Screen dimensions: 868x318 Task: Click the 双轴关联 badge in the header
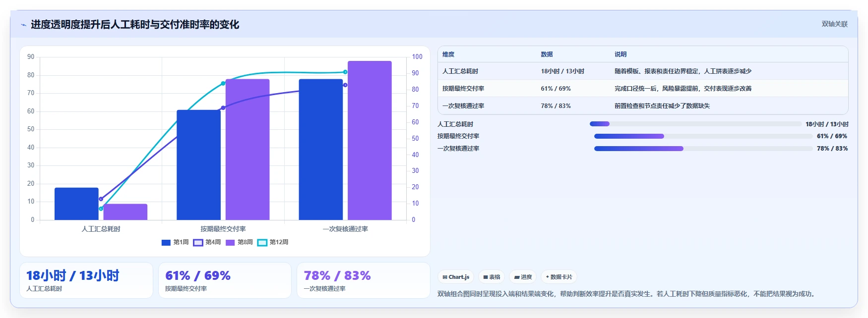pyautogui.click(x=835, y=24)
